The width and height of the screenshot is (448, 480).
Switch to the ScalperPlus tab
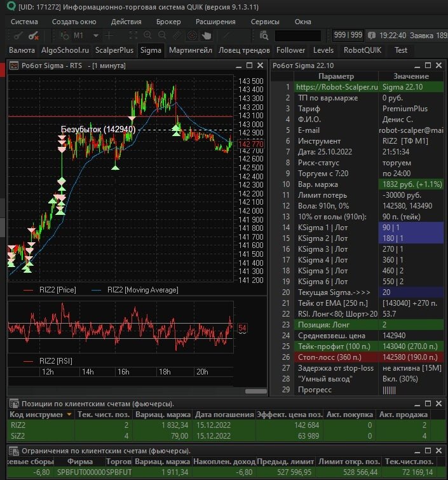point(114,50)
